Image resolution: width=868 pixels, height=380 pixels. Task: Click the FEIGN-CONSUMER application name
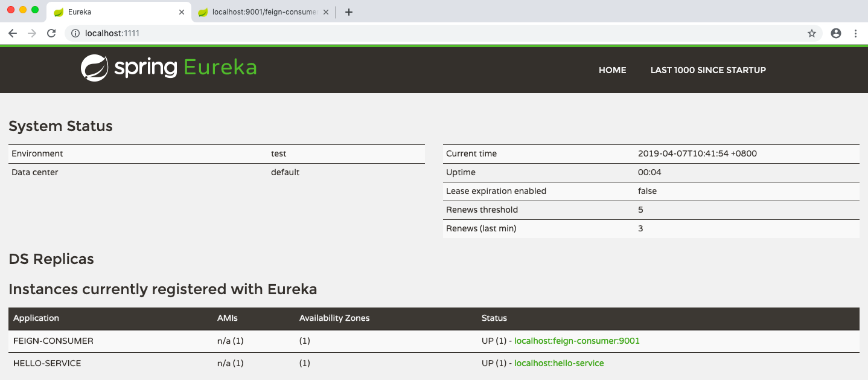point(53,341)
